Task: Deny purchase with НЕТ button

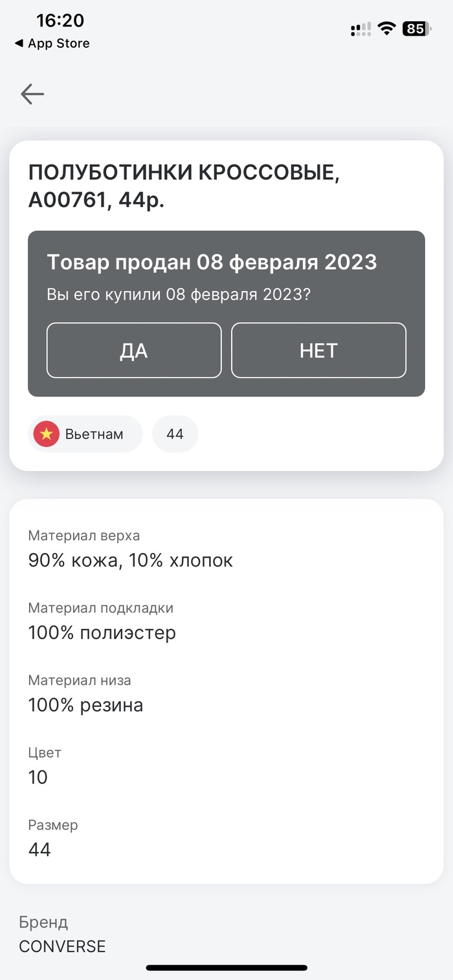Action: pos(318,350)
